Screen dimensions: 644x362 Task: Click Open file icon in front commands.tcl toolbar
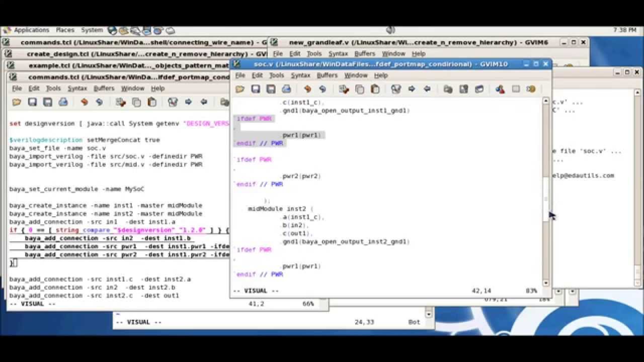[x=17, y=102]
